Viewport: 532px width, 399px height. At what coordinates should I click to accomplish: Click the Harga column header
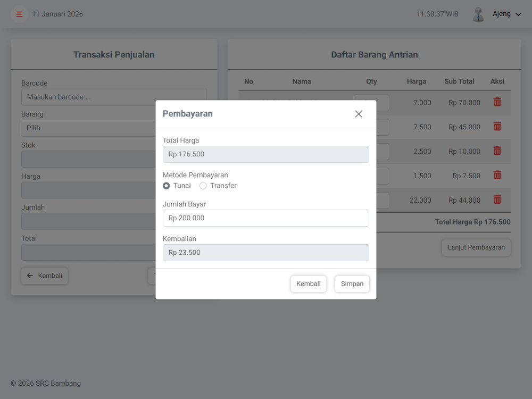coord(417,81)
